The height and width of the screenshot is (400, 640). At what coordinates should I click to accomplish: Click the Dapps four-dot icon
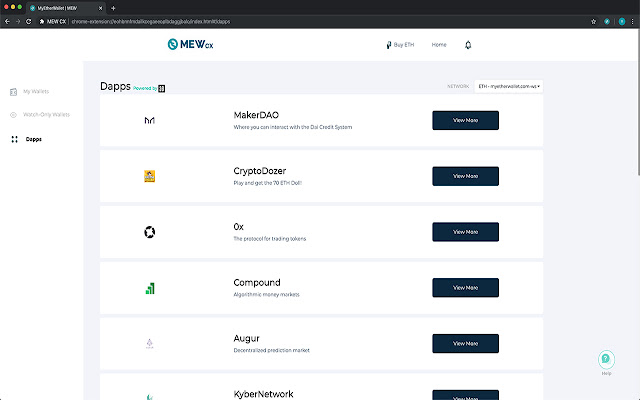click(14, 139)
